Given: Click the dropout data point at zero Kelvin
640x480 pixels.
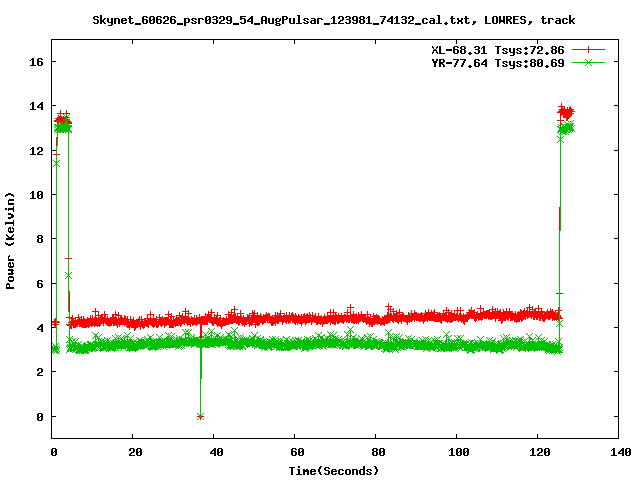Looking at the screenshot, I should tap(200, 416).
